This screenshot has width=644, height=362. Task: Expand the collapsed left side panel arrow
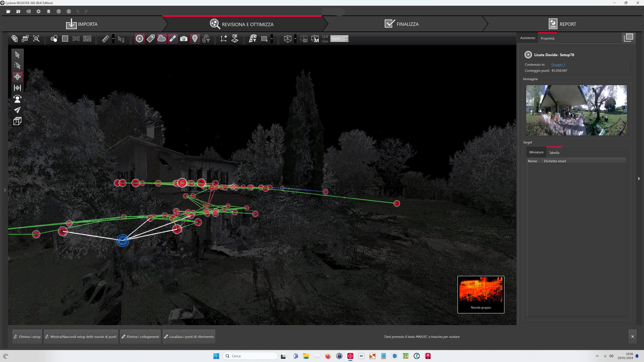point(5,190)
